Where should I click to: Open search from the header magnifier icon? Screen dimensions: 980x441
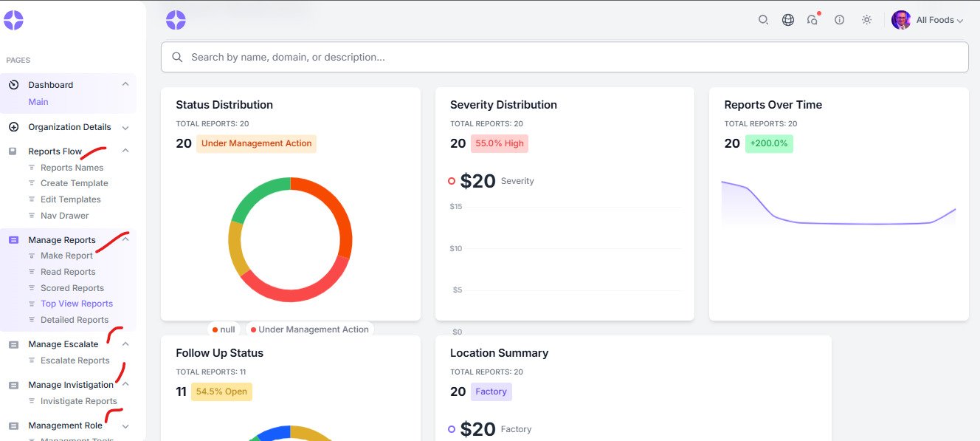pyautogui.click(x=764, y=20)
